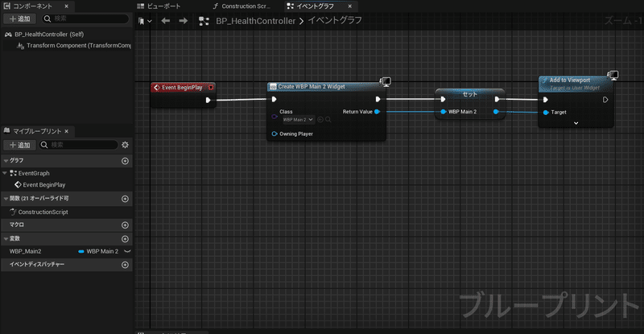Add an event dispatcher with plus icon
This screenshot has height=334, width=644.
(x=126, y=265)
